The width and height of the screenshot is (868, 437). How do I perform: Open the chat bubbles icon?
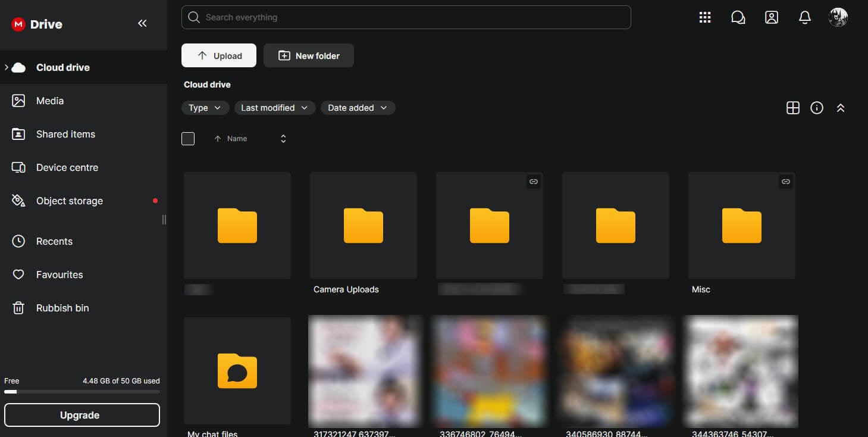(x=738, y=17)
